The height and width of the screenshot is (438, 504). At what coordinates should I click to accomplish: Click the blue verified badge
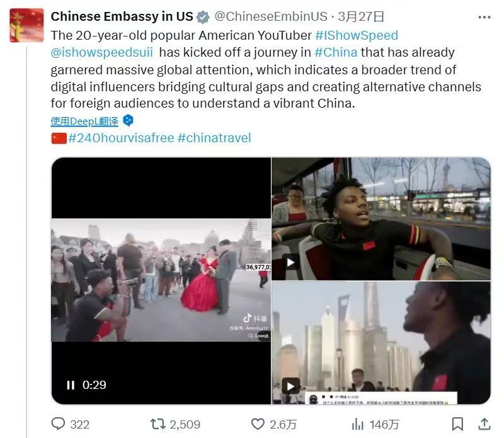point(203,17)
